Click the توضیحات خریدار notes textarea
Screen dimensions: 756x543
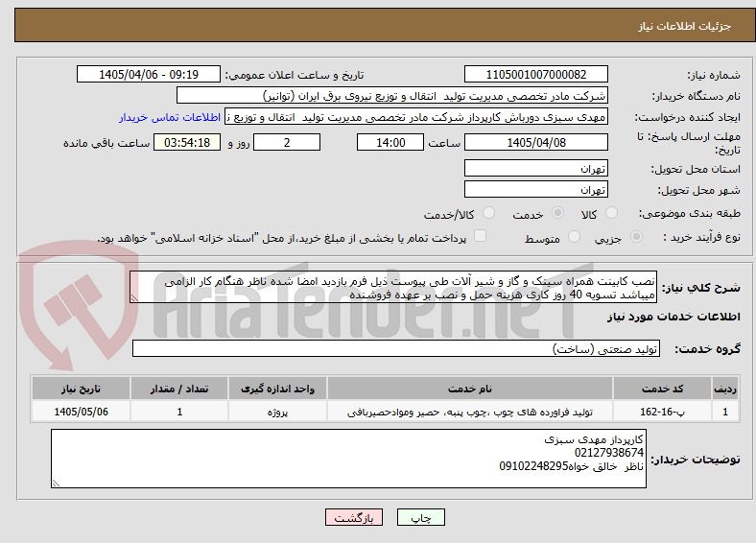(x=348, y=459)
